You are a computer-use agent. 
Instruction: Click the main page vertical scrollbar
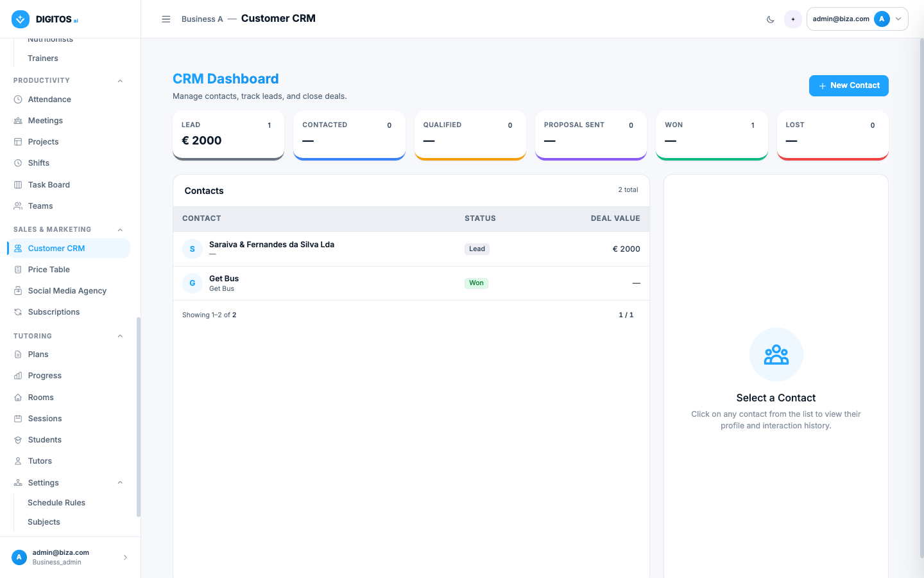(921, 299)
